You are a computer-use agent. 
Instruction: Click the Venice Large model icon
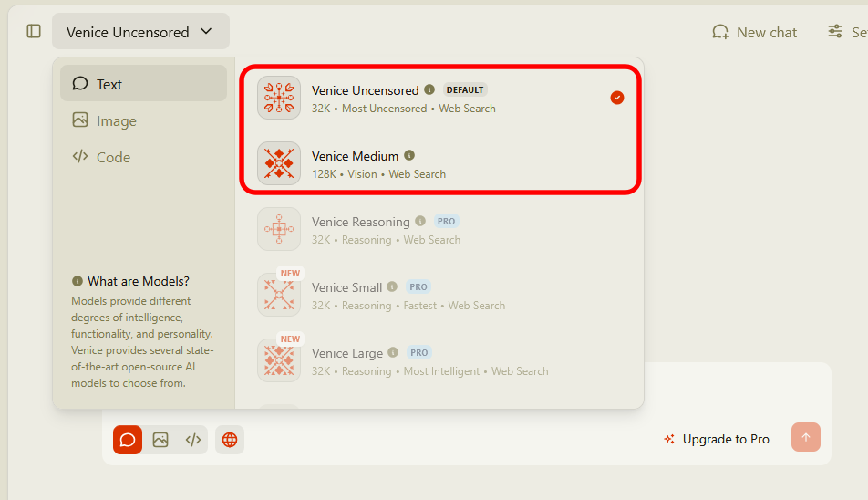279,360
